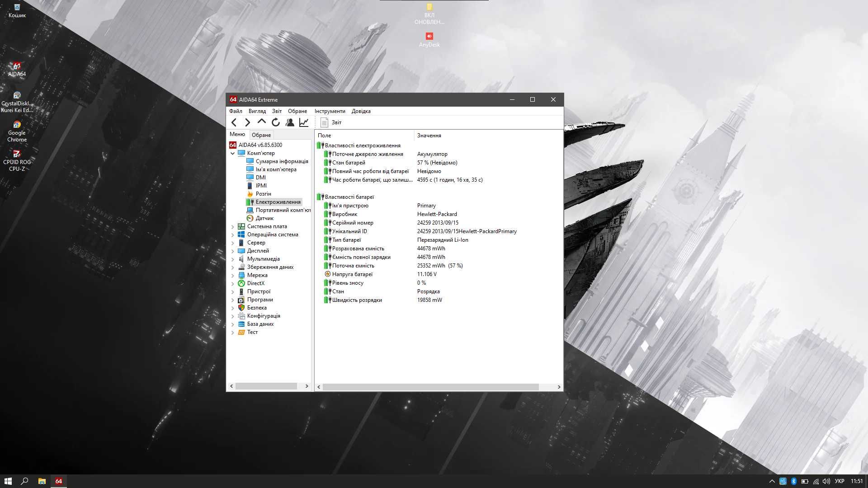Click the База даних icon
The width and height of the screenshot is (868, 488).
(241, 324)
